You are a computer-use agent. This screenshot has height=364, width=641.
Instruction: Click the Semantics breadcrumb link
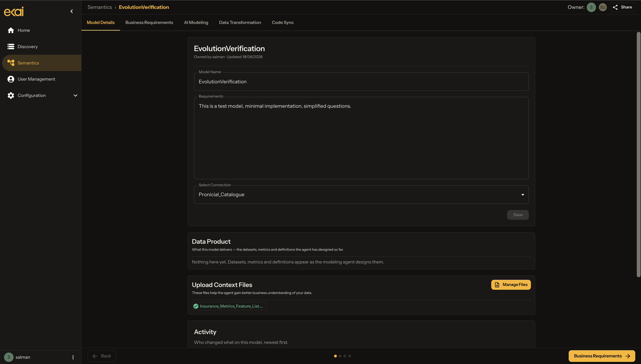(100, 7)
